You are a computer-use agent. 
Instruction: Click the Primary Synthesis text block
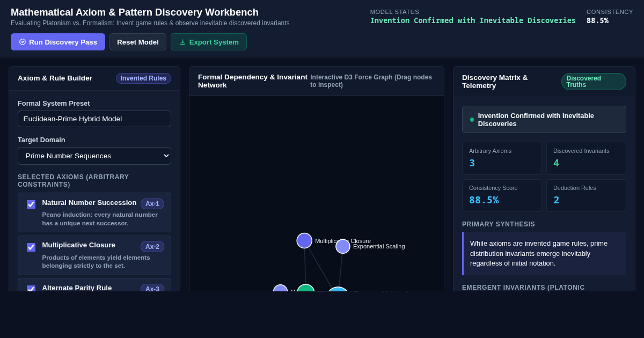[544, 254]
